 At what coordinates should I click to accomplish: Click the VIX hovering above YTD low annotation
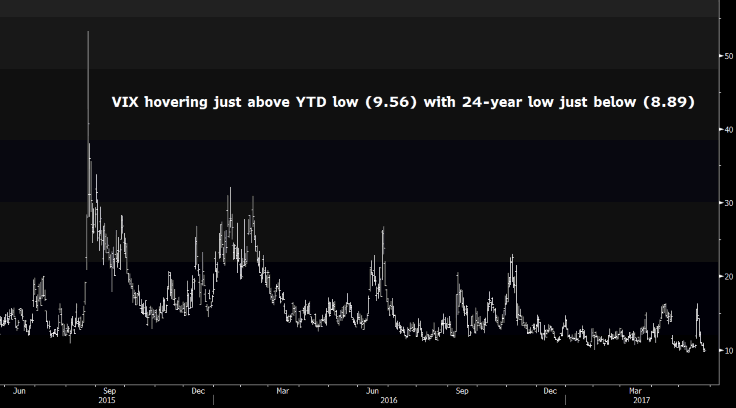point(403,102)
